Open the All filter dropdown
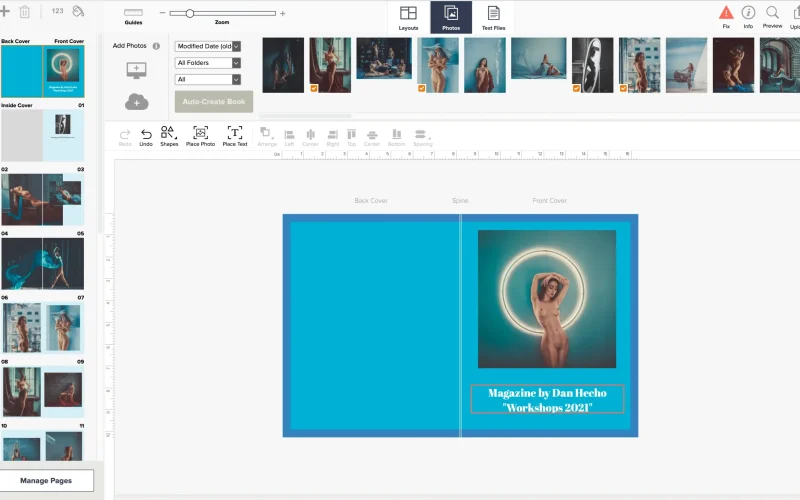 click(x=208, y=79)
